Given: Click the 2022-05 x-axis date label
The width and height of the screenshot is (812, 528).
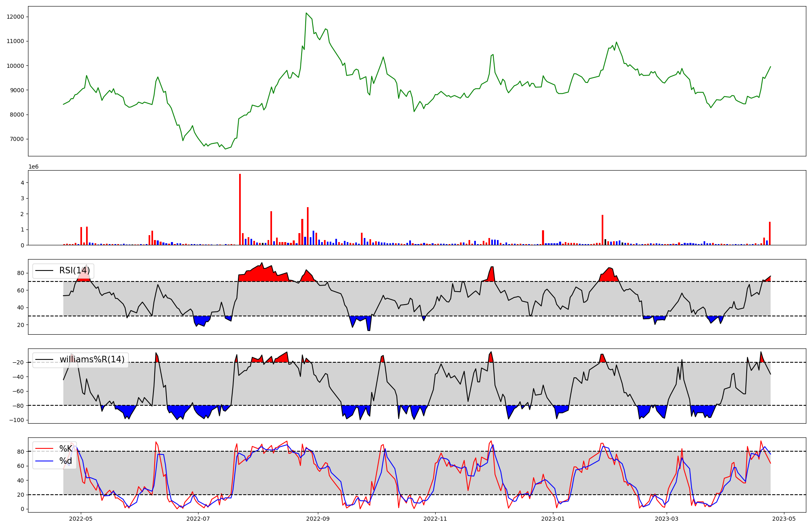Looking at the screenshot, I should coord(81,519).
